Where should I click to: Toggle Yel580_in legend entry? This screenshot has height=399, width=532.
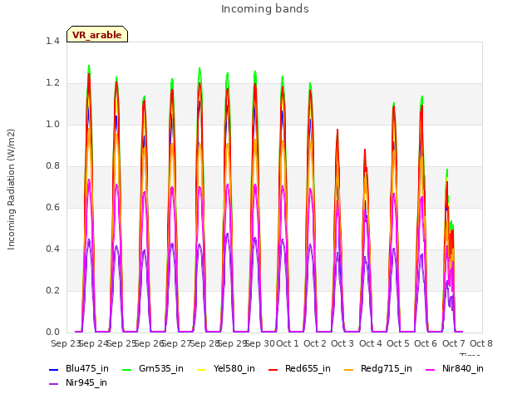pos(226,369)
